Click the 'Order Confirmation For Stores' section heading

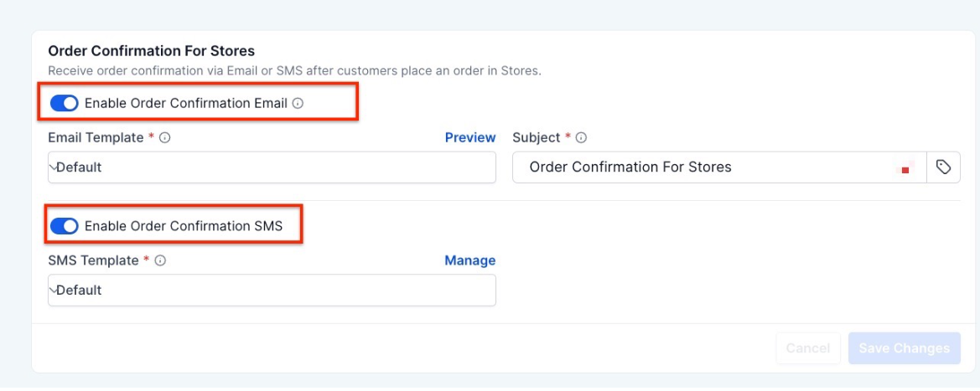click(151, 51)
